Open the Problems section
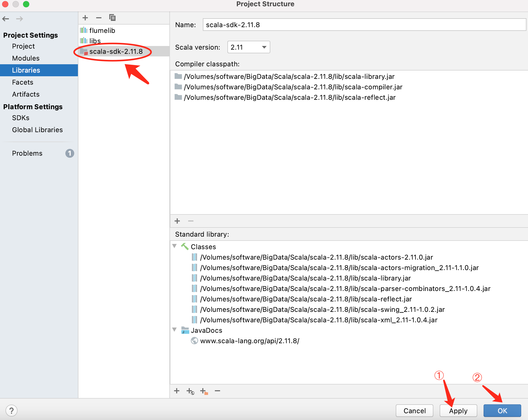528x420 pixels. 27,153
